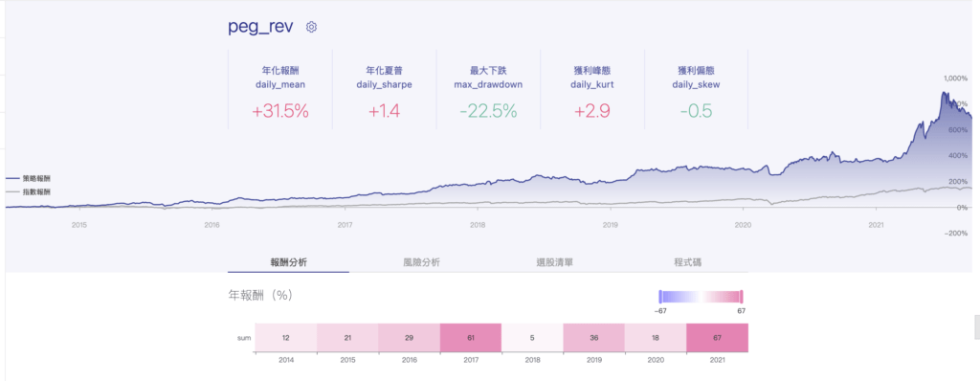This screenshot has width=980, height=381.
Task: Click the sum row label
Action: tap(244, 339)
